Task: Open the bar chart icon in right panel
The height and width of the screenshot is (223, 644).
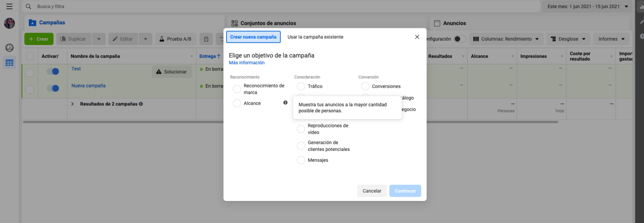Action: tap(641, 6)
